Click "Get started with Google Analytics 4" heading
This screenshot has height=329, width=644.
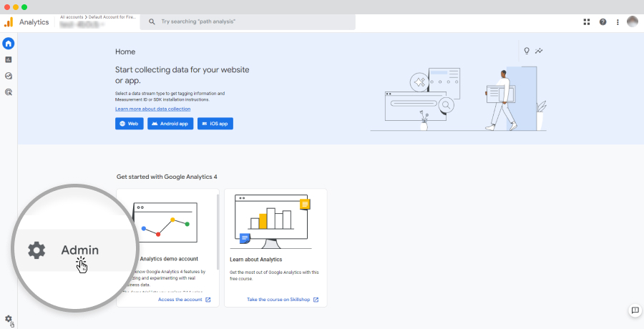[167, 177]
